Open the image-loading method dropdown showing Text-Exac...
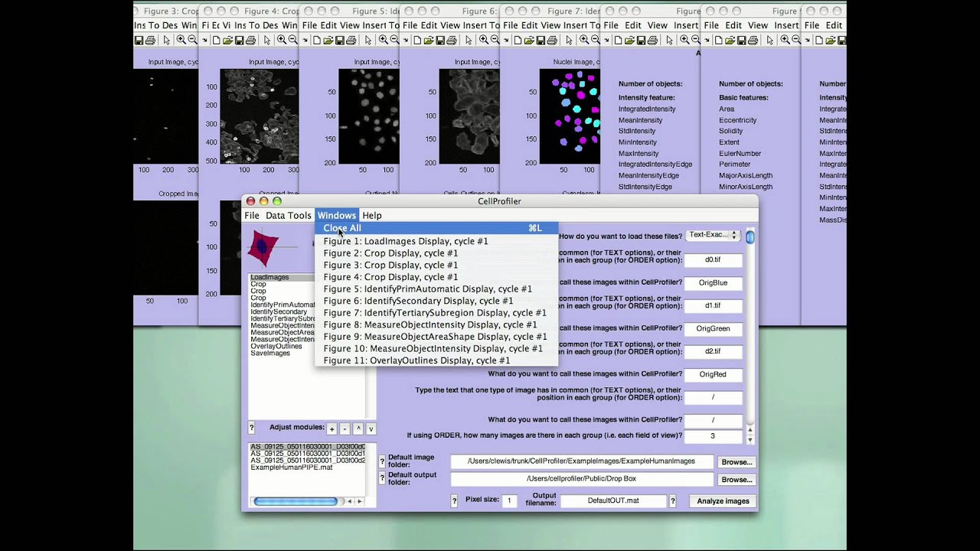This screenshot has height=551, width=980. click(x=713, y=235)
